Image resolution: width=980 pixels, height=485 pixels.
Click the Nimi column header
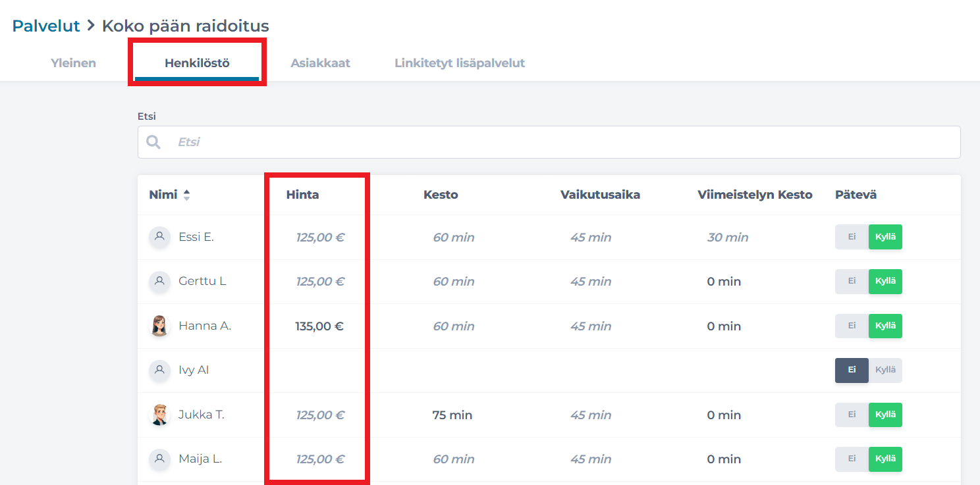[163, 195]
